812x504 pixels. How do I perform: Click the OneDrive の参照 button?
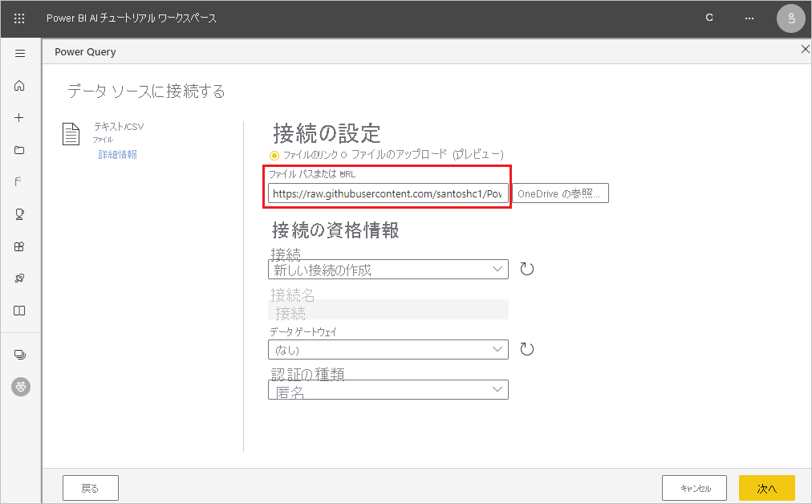coord(560,193)
